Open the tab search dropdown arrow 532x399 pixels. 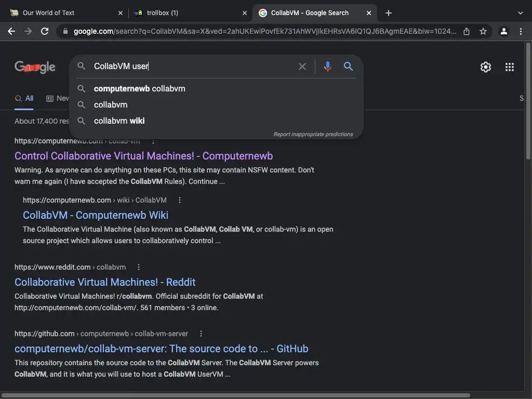(521, 13)
